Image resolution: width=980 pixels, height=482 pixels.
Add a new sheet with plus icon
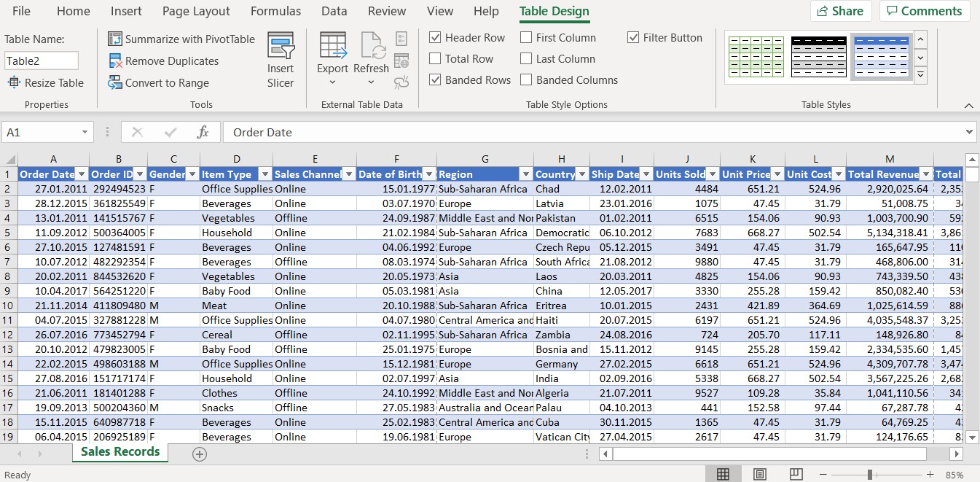pyautogui.click(x=200, y=454)
